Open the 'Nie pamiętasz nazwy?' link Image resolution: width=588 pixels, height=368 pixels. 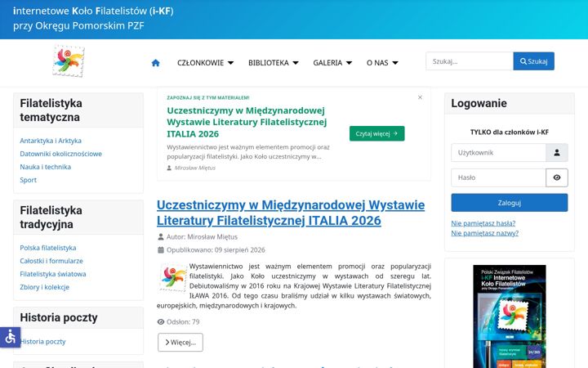pos(484,233)
